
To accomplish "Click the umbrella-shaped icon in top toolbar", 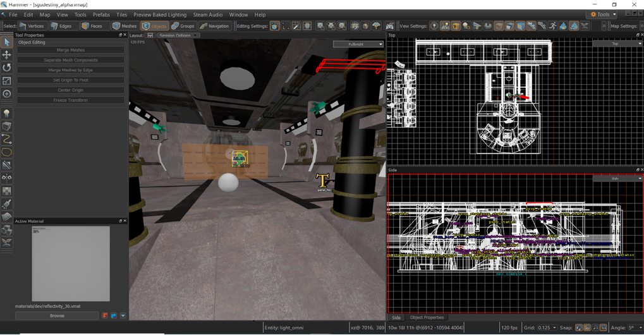I will tap(376, 26).
